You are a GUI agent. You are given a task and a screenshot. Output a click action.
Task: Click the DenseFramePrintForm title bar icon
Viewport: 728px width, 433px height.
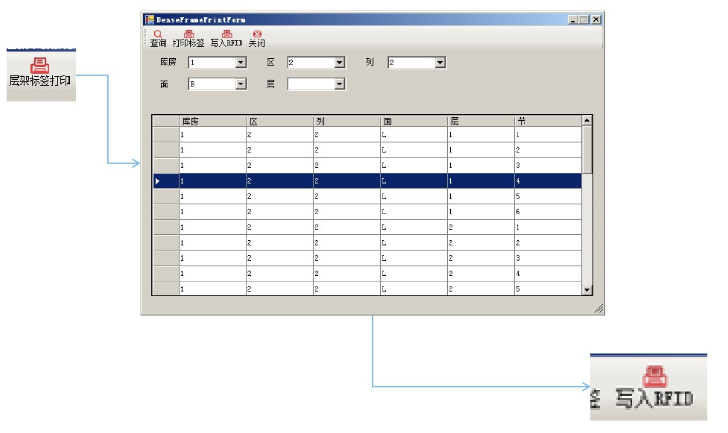(x=149, y=19)
